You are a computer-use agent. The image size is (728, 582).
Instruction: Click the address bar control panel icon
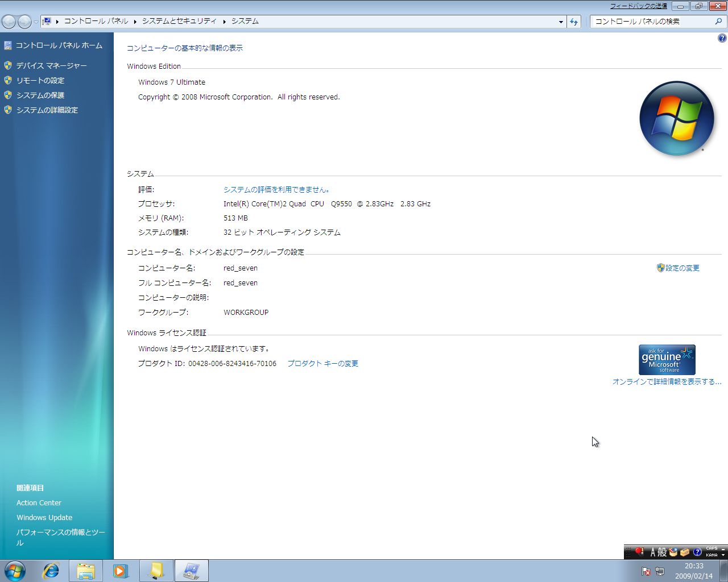tap(47, 21)
